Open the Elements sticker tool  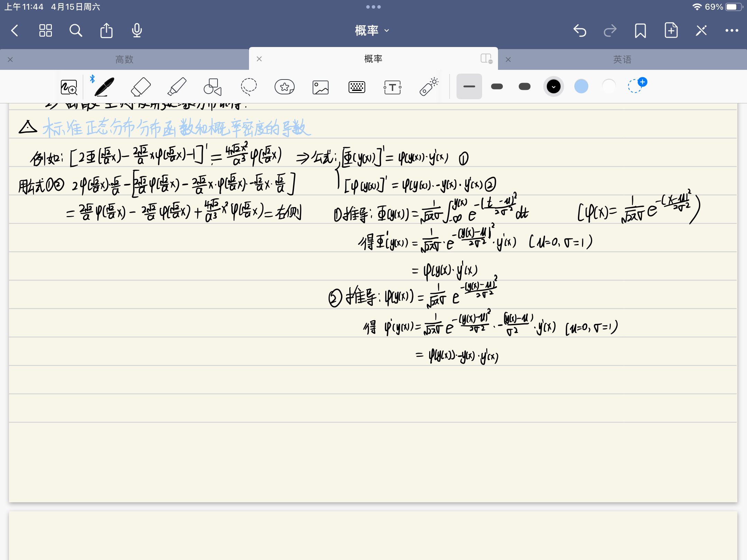click(285, 87)
